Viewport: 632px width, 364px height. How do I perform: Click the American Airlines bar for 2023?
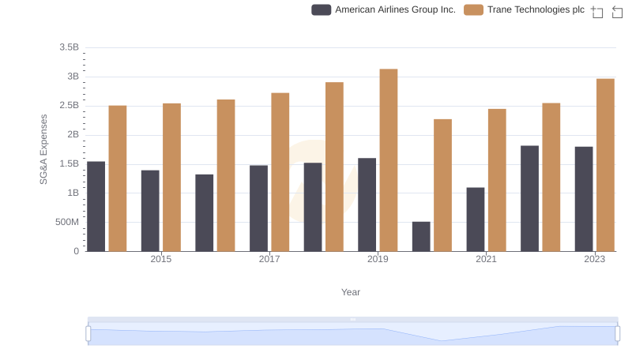click(584, 199)
